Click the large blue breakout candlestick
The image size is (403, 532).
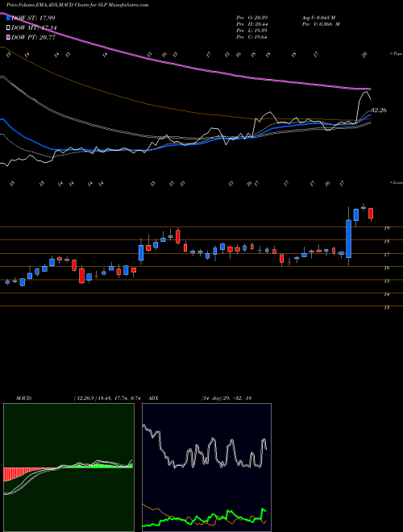coord(348,239)
